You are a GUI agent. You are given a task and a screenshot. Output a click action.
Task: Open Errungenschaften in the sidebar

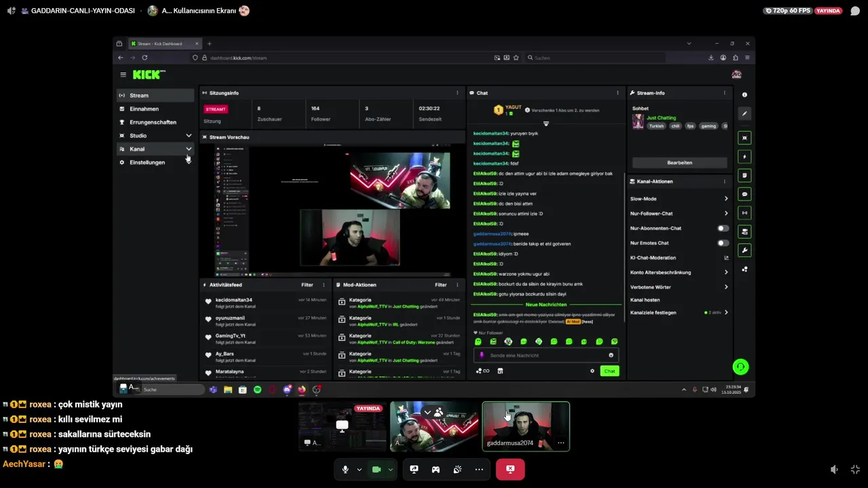pos(156,122)
